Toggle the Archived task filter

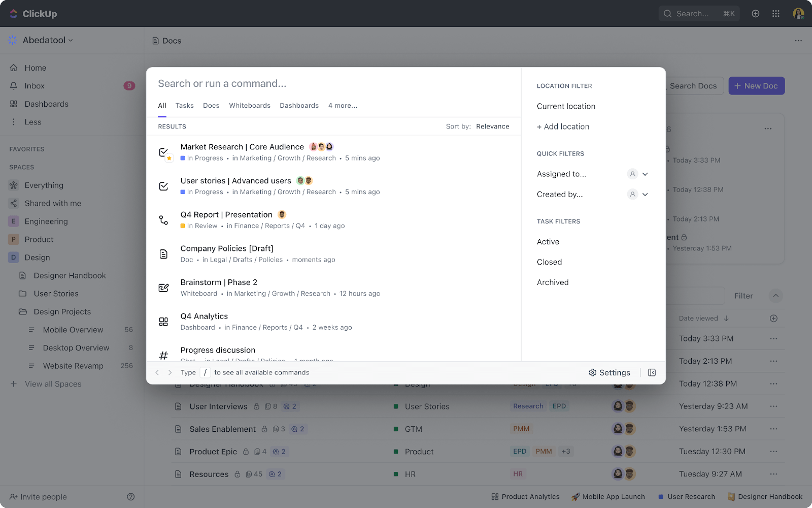(552, 282)
